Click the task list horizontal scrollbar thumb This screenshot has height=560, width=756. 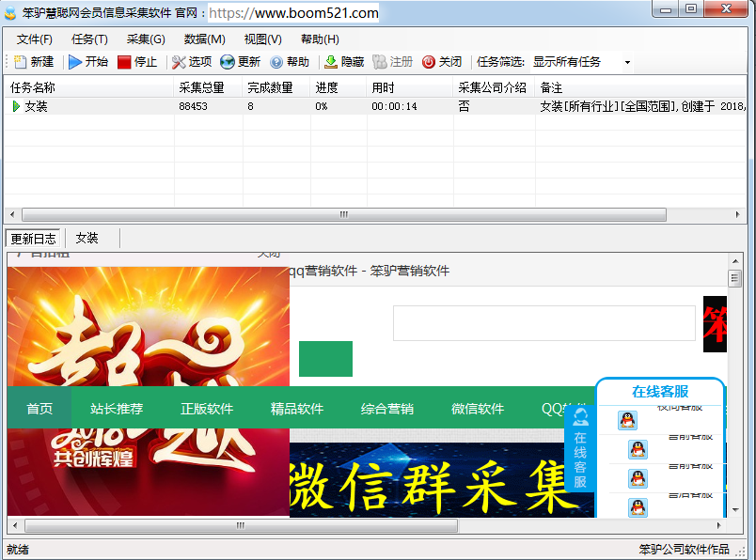(344, 214)
